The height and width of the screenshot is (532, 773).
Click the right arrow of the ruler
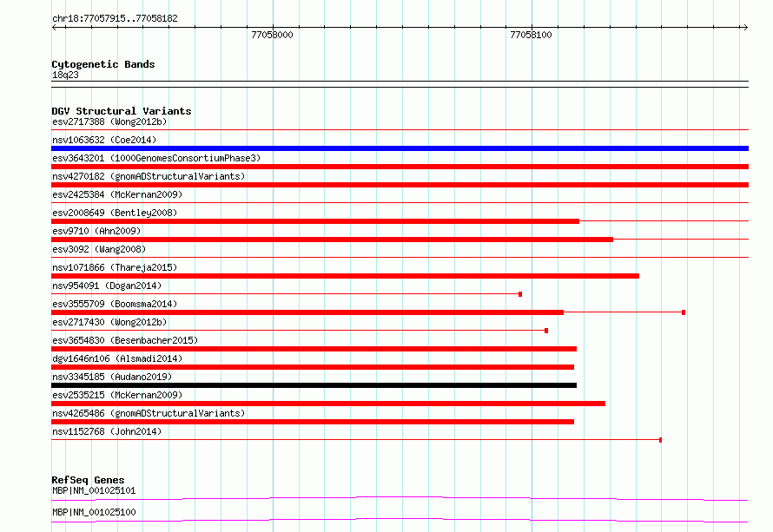click(x=745, y=27)
